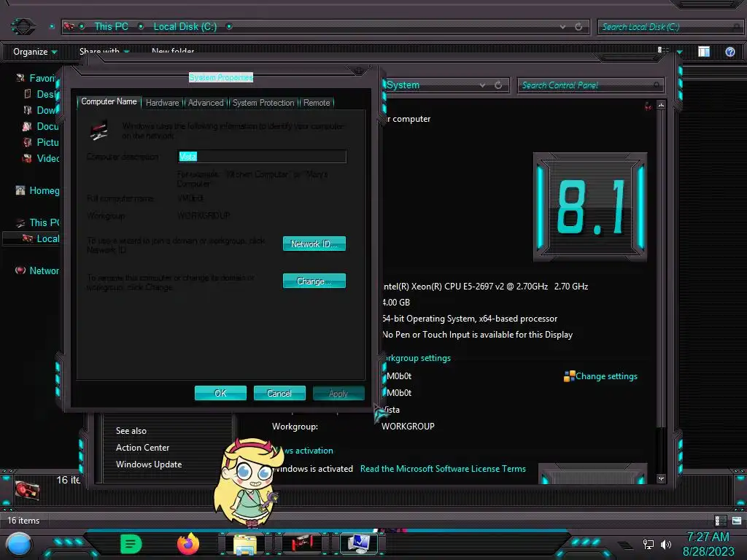Click the Network icon in the navigation pane
747x560 pixels.
tap(20, 271)
